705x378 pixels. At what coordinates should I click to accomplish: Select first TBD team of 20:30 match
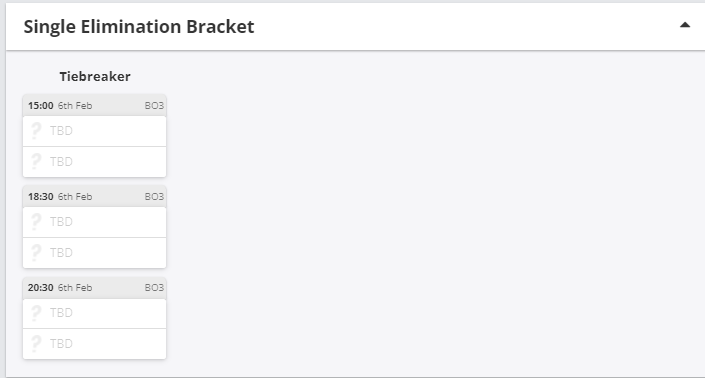[x=94, y=313]
